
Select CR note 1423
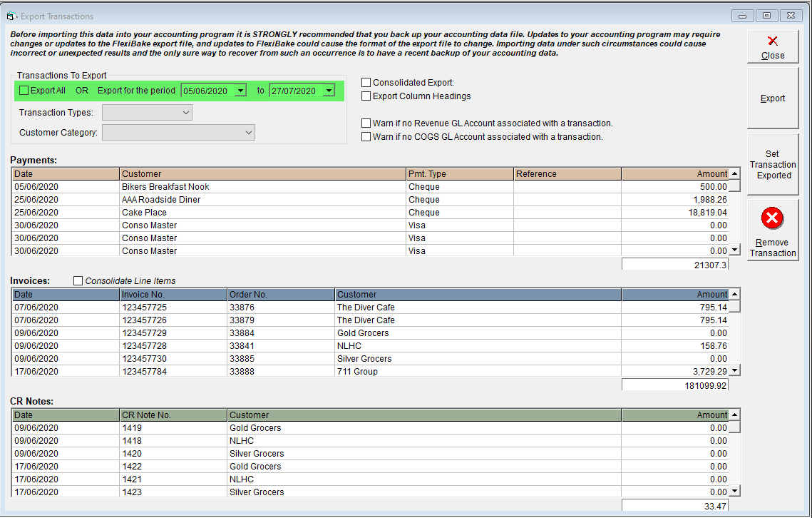(370, 492)
